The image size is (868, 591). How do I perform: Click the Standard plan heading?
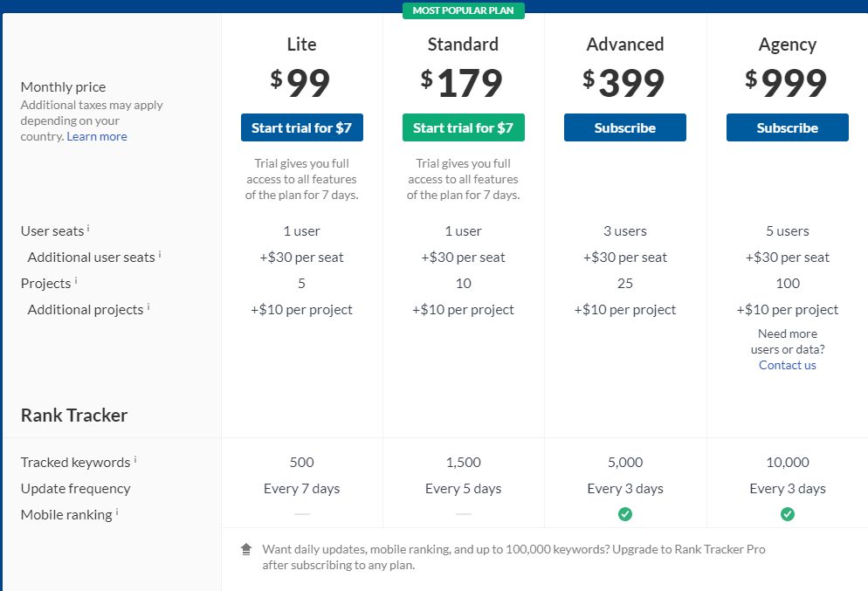click(x=464, y=45)
